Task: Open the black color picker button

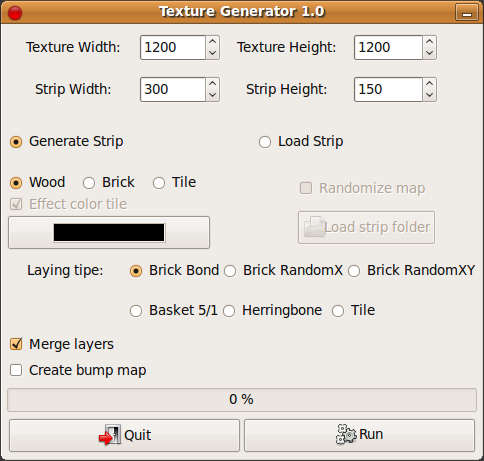Action: (109, 232)
